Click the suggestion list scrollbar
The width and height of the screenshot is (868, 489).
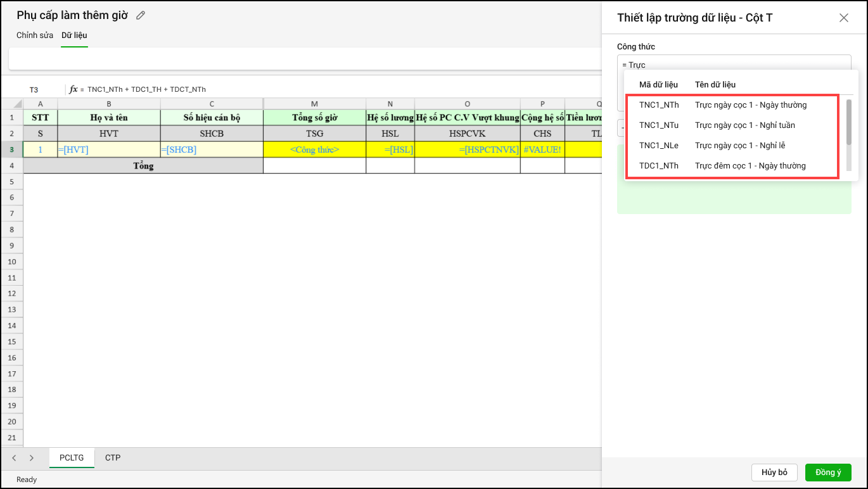click(x=849, y=124)
